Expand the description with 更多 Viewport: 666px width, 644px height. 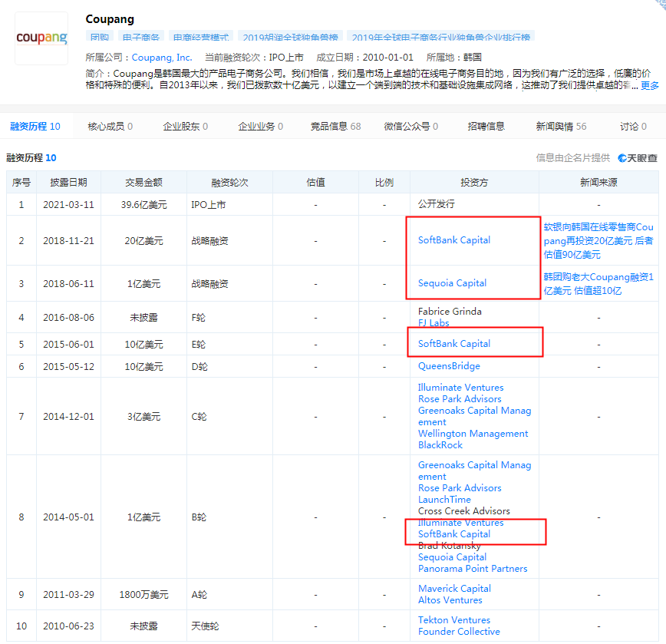649,85
